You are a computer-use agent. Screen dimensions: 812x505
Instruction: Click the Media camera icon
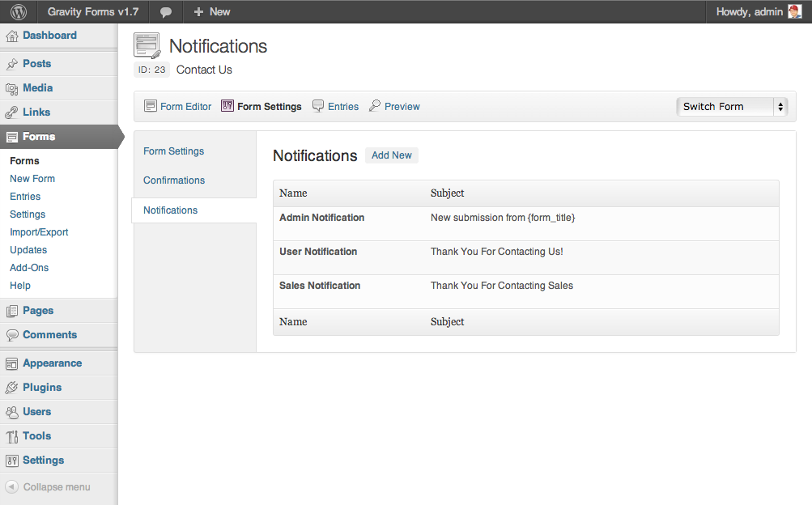coord(12,88)
